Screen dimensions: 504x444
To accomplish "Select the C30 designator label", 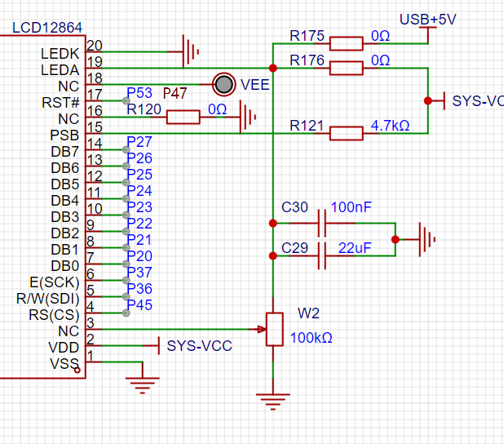I will pos(294,207).
